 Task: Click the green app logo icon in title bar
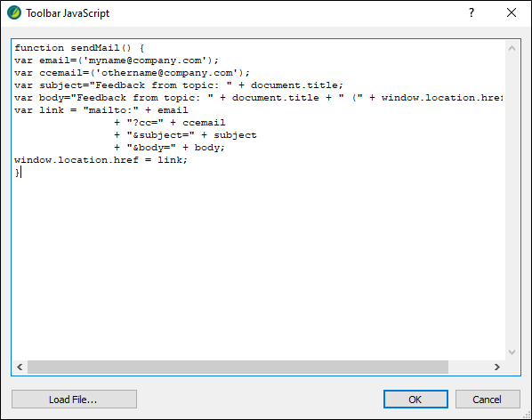tap(14, 12)
